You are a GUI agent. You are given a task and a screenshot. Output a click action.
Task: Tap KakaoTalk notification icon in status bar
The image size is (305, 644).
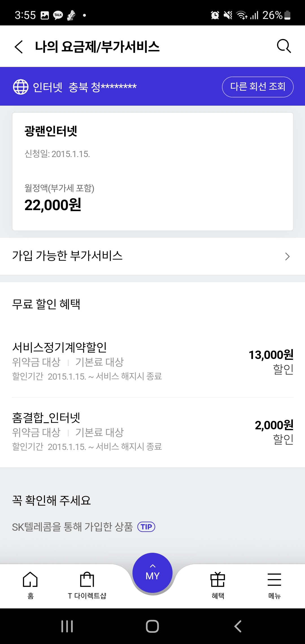point(58,15)
